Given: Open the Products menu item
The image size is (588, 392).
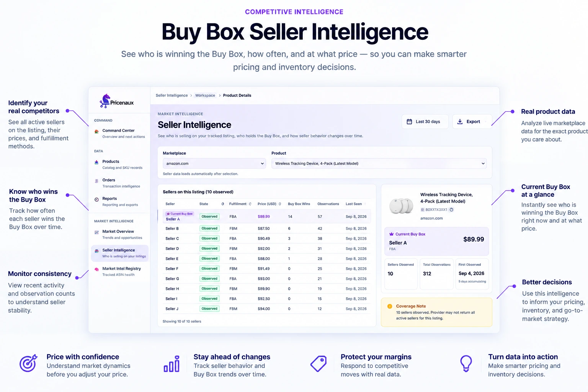Looking at the screenshot, I should coord(120,165).
